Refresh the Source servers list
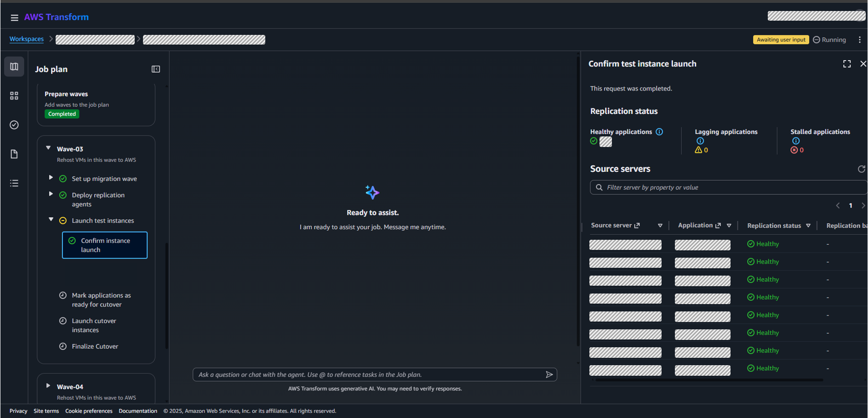 (861, 169)
